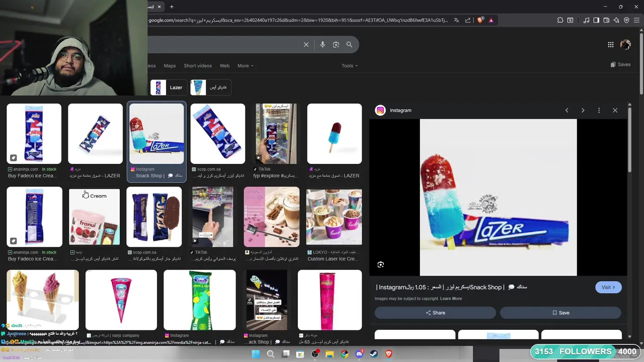Open Google Lens image search
This screenshot has height=362, width=644.
tap(336, 45)
